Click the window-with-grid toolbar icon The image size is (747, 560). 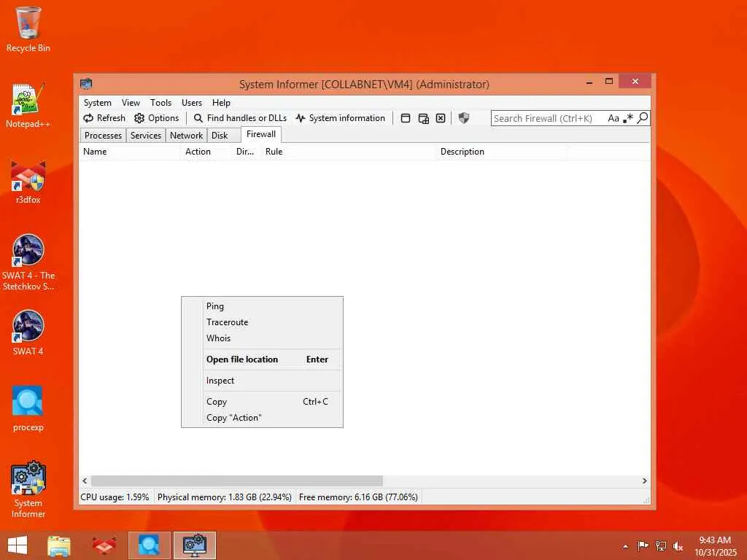424,118
